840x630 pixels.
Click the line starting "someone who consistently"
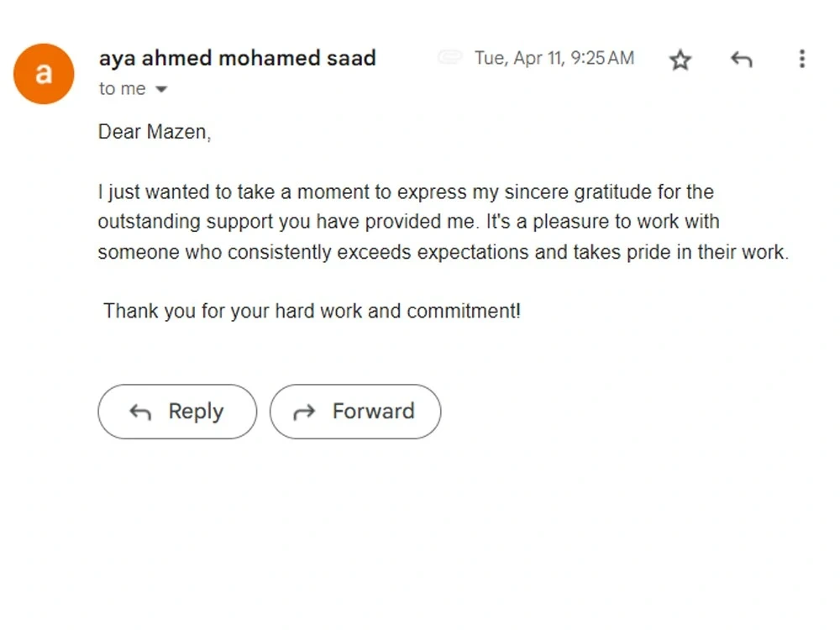tap(444, 252)
